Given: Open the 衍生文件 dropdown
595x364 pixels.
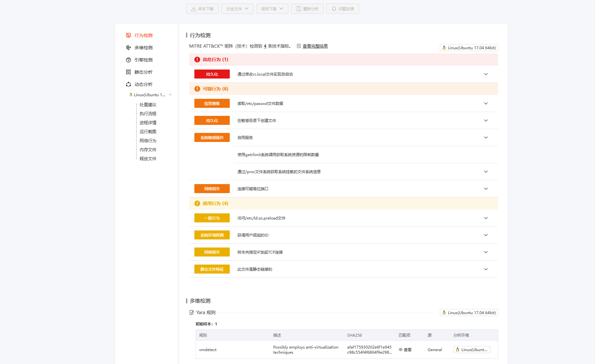Looking at the screenshot, I should click(x=237, y=9).
